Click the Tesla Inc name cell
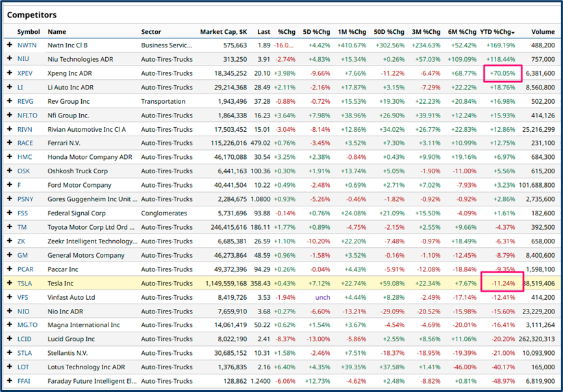Viewport: 563px width, 392px height. pos(60,283)
